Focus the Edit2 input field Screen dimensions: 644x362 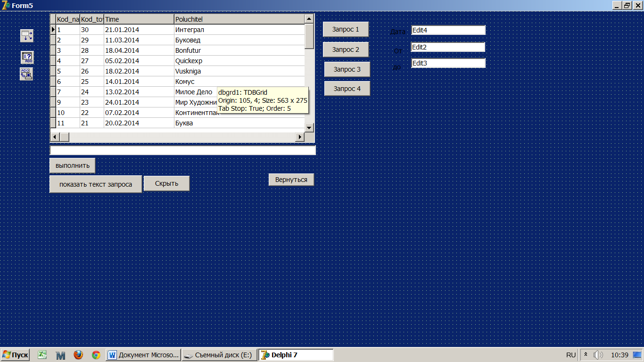coord(448,47)
